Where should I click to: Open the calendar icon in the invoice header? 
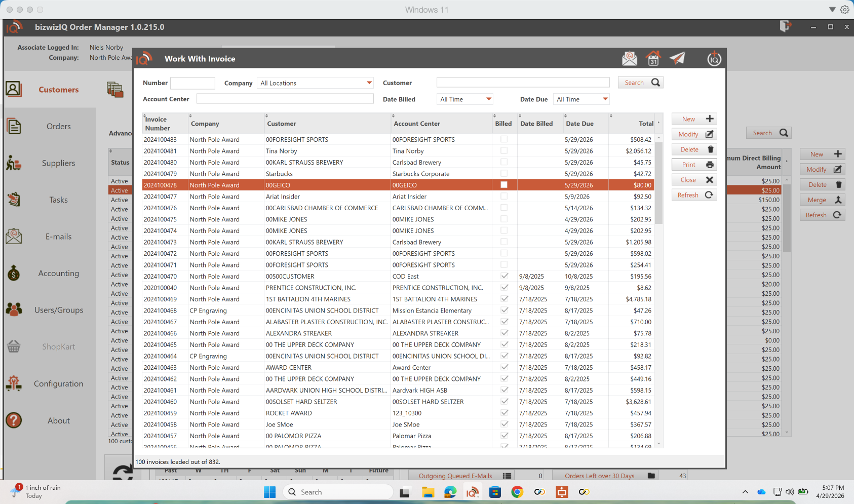click(653, 59)
